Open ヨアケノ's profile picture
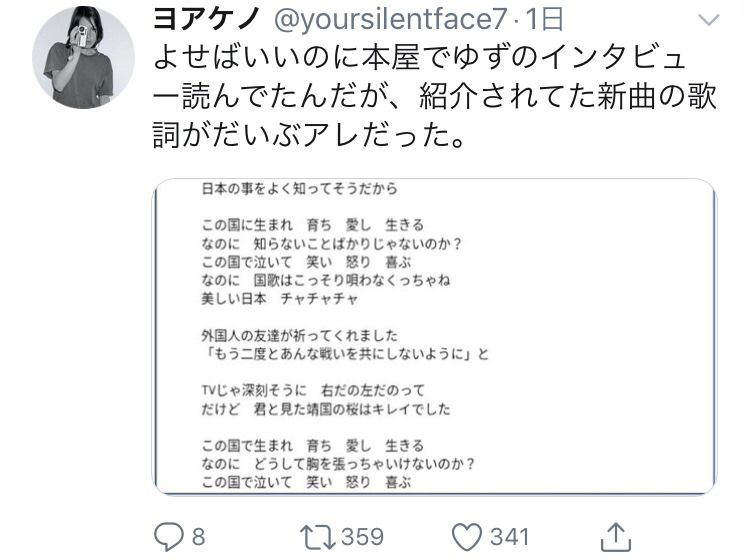The image size is (750, 560). coord(83,62)
